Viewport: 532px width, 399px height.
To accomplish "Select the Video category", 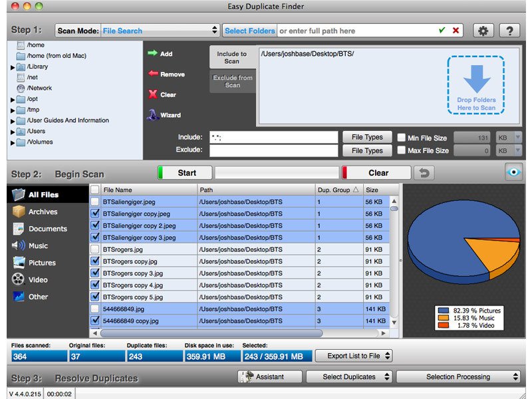I will coord(48,279).
